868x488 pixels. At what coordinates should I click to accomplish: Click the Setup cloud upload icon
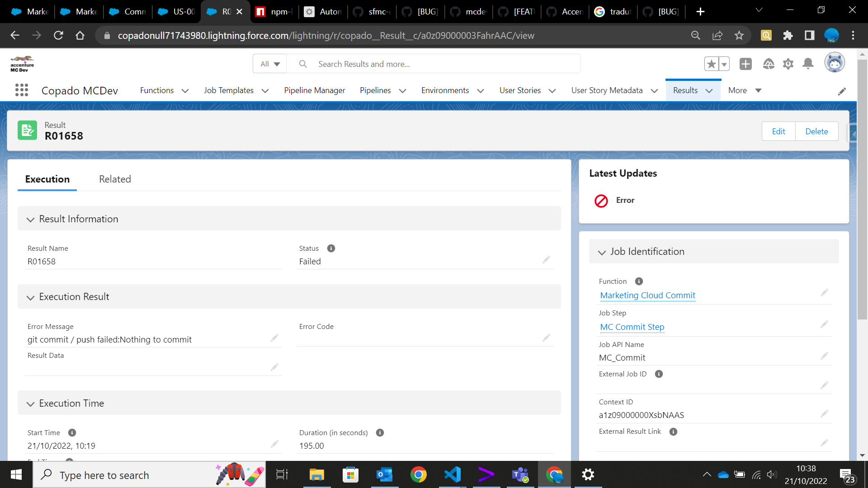click(768, 64)
